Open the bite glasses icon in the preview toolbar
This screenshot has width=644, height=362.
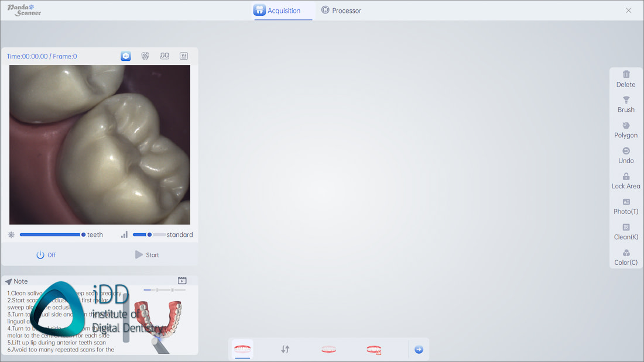click(x=165, y=56)
